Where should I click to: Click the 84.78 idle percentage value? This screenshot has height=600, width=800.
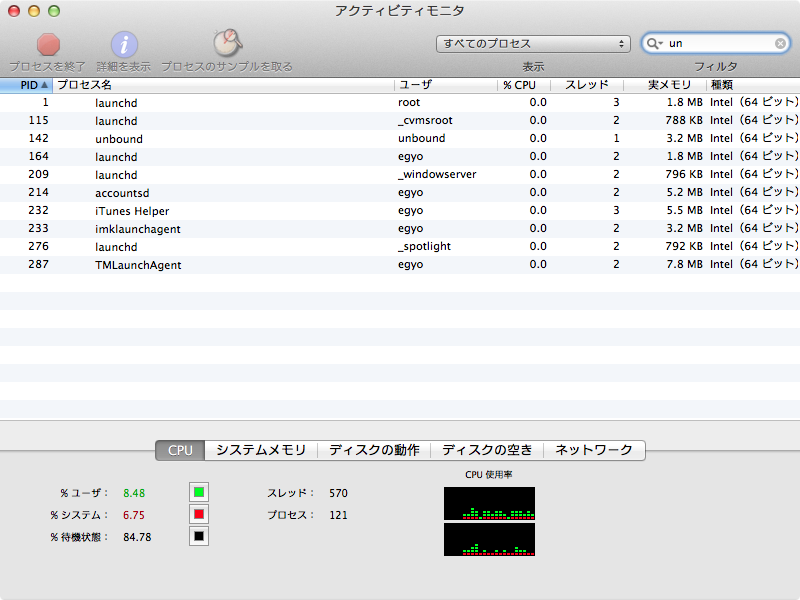point(137,537)
